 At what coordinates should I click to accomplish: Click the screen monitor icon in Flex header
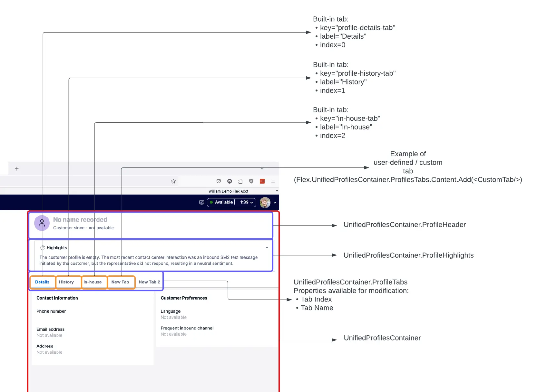[x=202, y=202]
